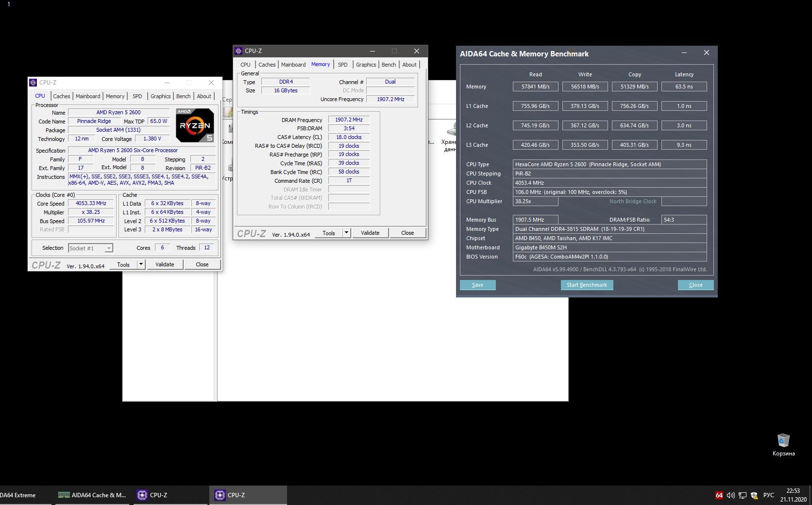The image size is (812, 505).
Task: Select the active Memory tab in front CPU-Z window
Action: point(321,64)
